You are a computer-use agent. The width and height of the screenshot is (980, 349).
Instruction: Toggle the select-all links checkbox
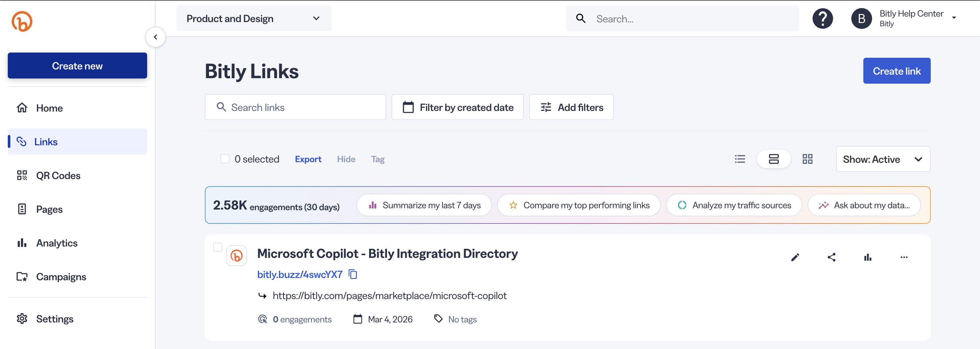[225, 159]
